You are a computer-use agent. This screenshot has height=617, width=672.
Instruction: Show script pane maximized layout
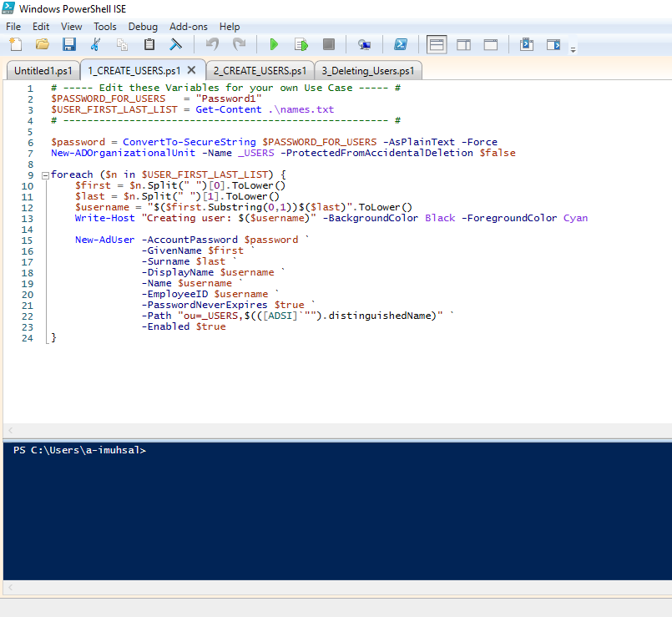coord(491,44)
